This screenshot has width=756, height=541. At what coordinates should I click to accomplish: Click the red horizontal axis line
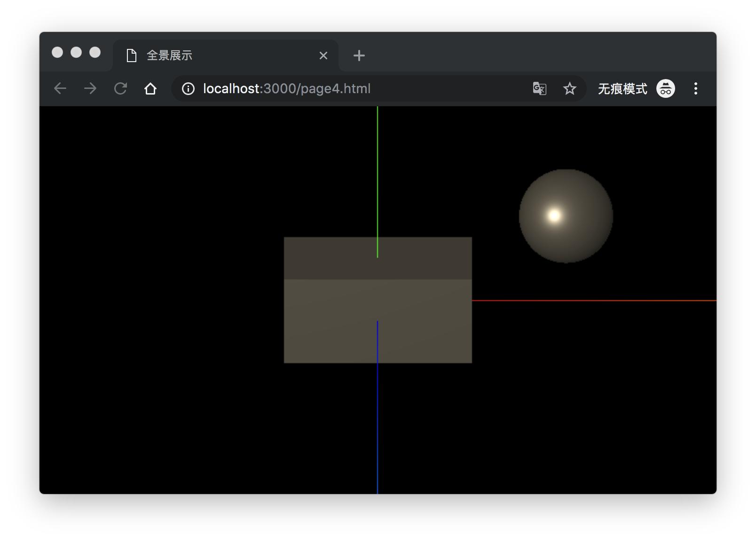point(592,300)
